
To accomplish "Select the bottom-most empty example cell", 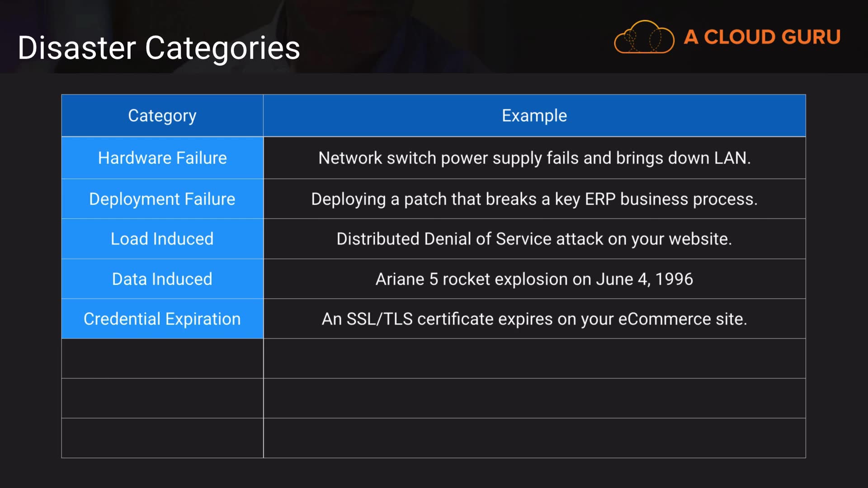I will click(x=534, y=438).
